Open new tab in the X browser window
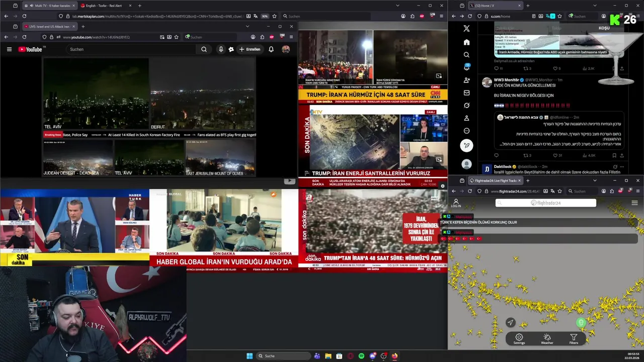644x362 pixels. pos(528,6)
